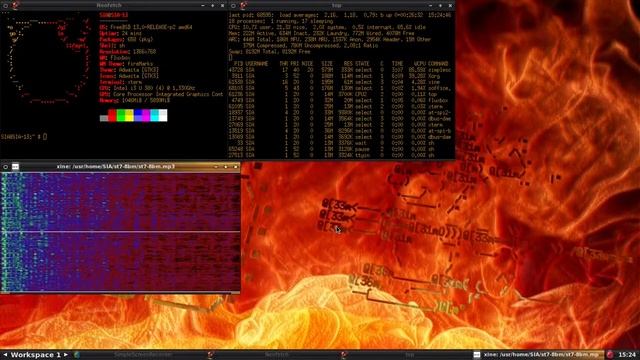Click the COMMAND column header in top
This screenshot has width=640, height=360.
[x=438, y=64]
